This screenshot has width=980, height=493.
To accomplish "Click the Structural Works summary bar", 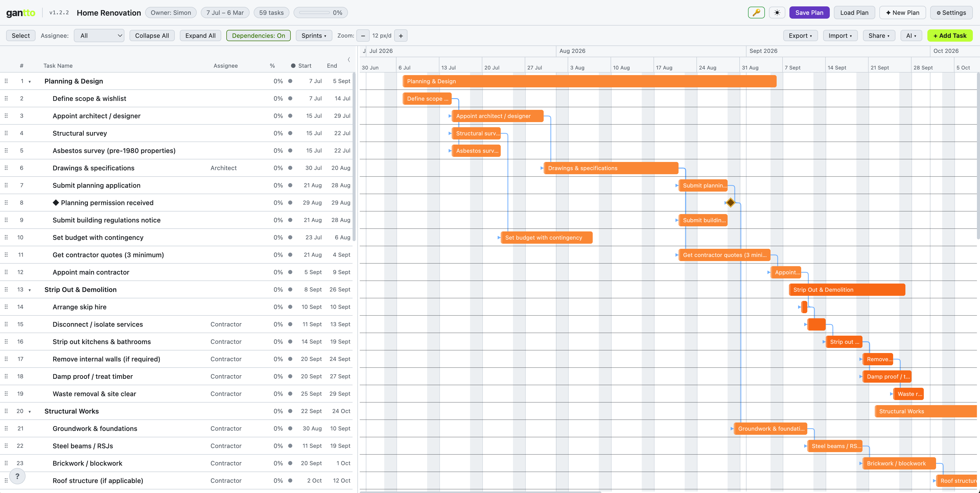I will pos(926,411).
